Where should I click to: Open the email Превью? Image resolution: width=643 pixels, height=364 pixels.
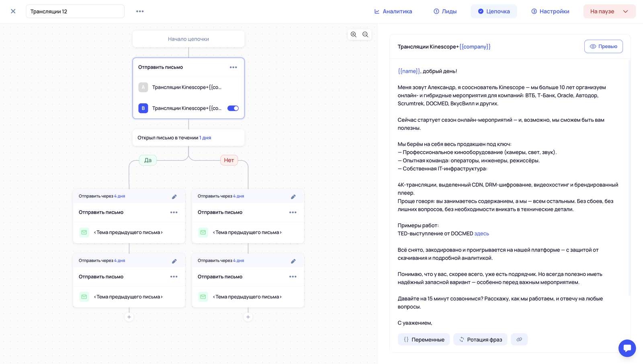(604, 47)
